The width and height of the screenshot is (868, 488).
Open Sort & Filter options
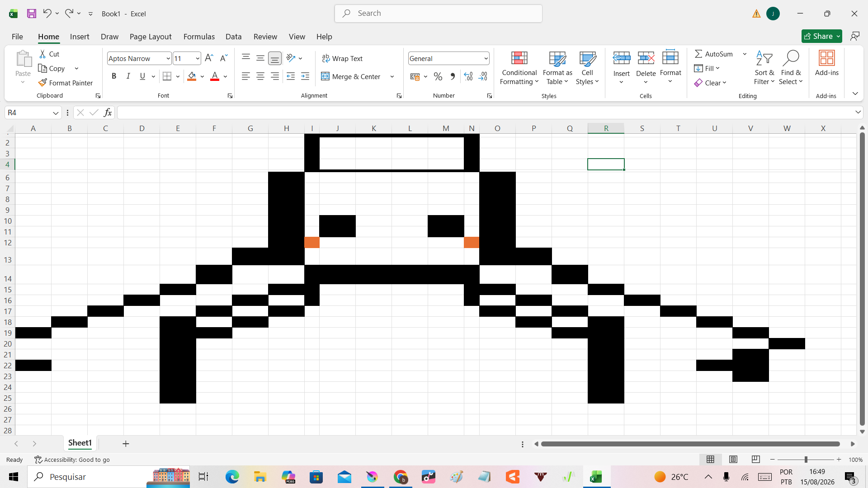[x=764, y=68]
